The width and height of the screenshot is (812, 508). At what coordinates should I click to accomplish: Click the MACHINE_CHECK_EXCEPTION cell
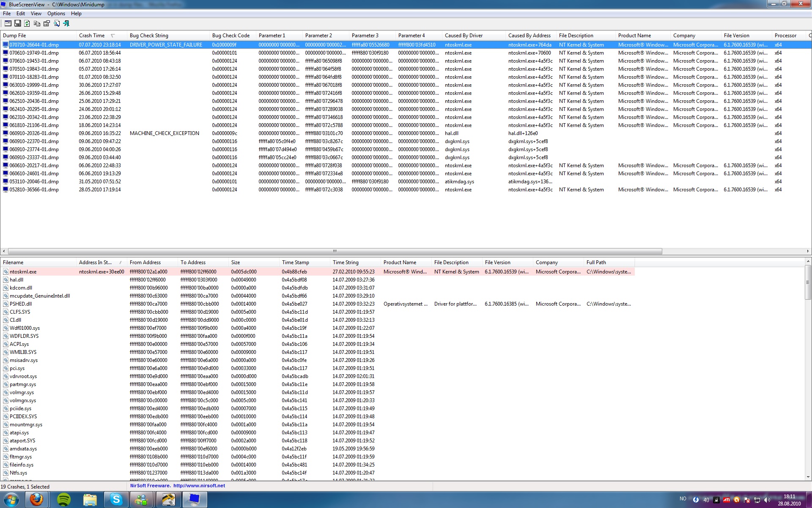[165, 133]
